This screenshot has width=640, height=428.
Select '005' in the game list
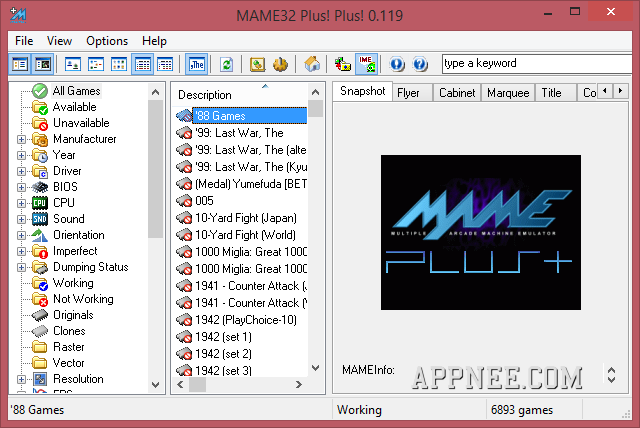point(204,201)
